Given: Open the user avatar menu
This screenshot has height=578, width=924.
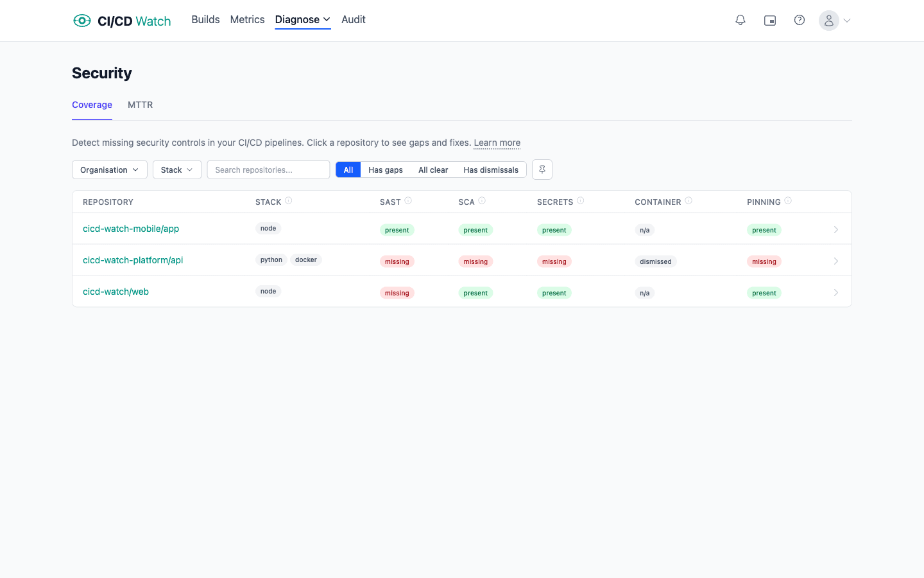Looking at the screenshot, I should [x=829, y=21].
